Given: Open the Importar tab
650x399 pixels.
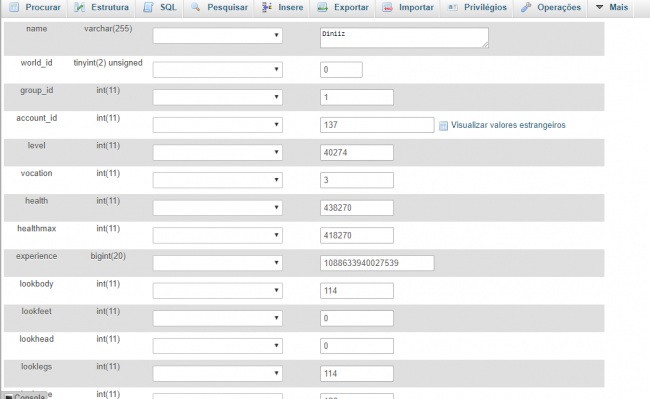Looking at the screenshot, I should coord(407,7).
